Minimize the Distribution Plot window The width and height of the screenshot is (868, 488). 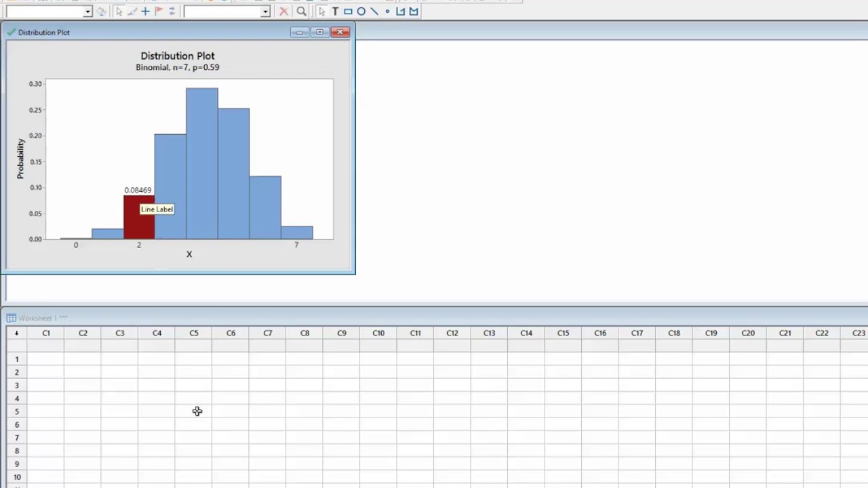point(299,32)
